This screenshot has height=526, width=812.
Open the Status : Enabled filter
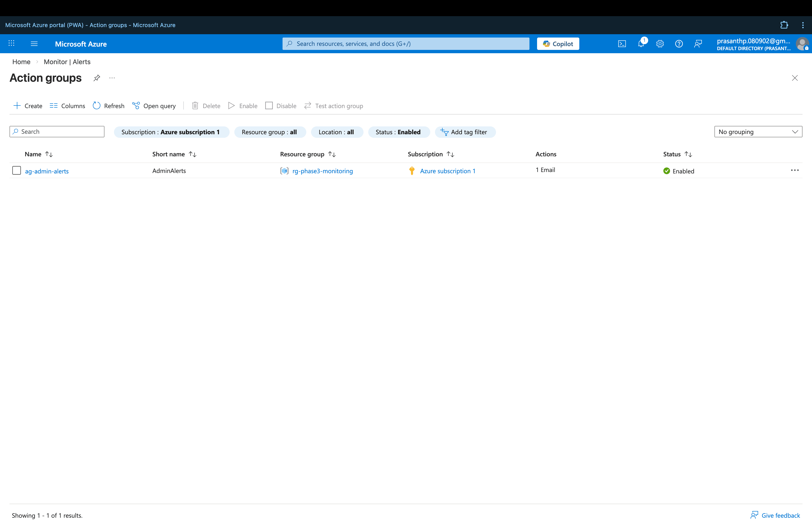point(398,132)
